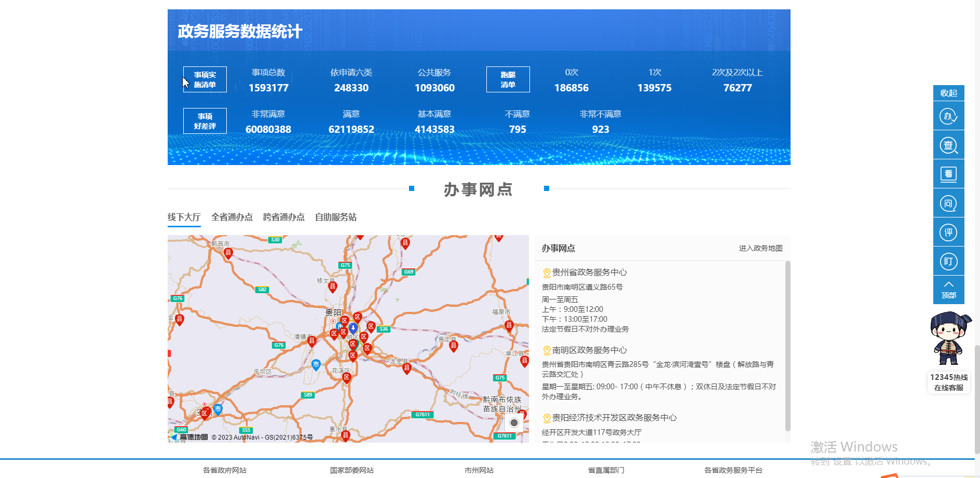Switch to 自助服务站 tab
The image size is (980, 478).
(336, 217)
